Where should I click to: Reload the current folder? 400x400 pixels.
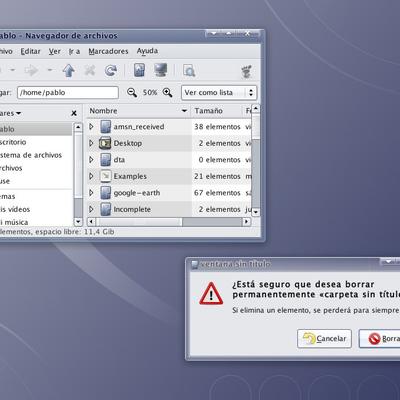(111, 70)
